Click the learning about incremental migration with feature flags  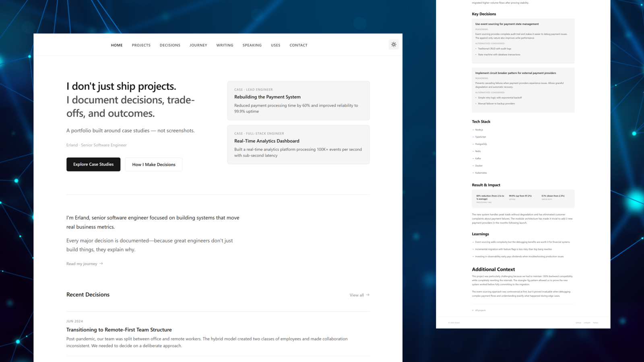[x=512, y=249]
